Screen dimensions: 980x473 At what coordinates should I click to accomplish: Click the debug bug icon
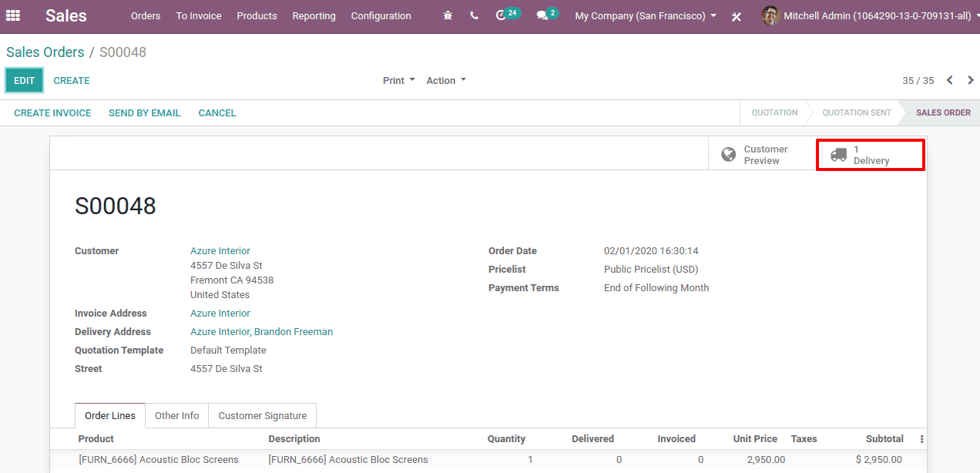pyautogui.click(x=448, y=15)
